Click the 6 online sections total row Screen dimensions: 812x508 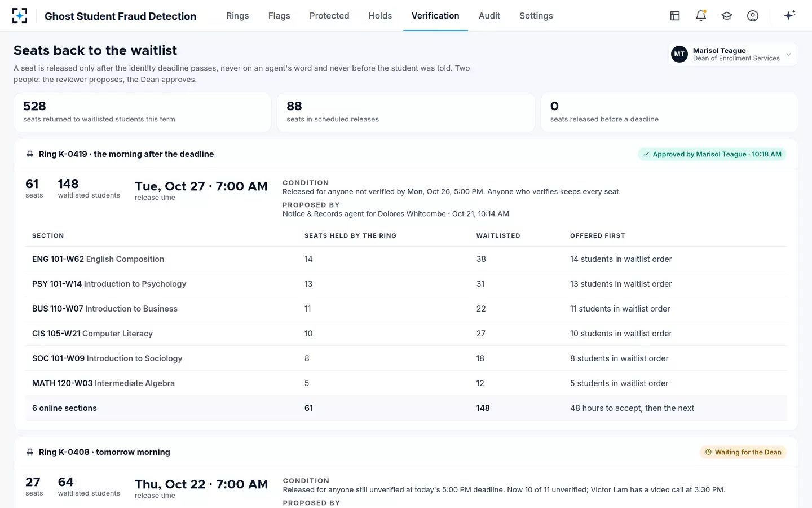click(406, 408)
